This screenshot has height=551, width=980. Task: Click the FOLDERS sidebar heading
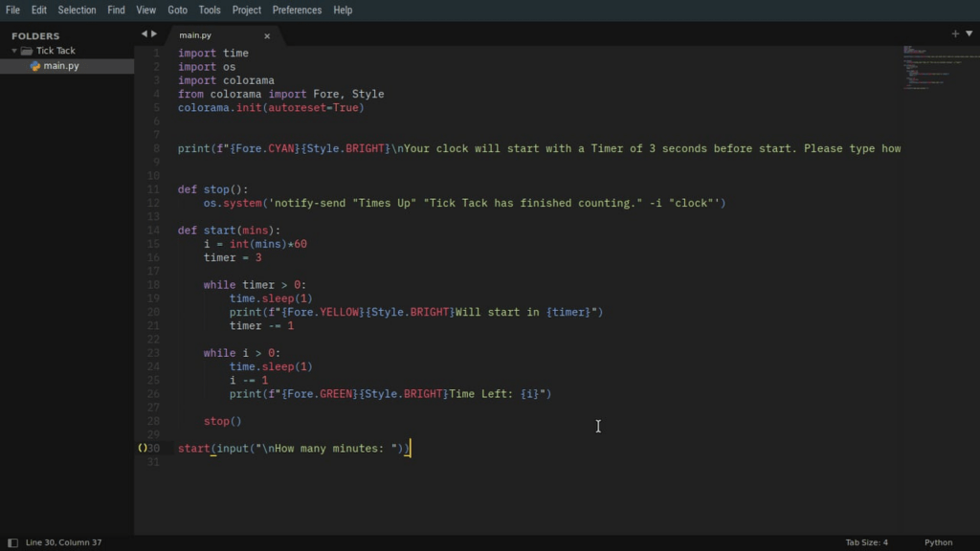(35, 36)
